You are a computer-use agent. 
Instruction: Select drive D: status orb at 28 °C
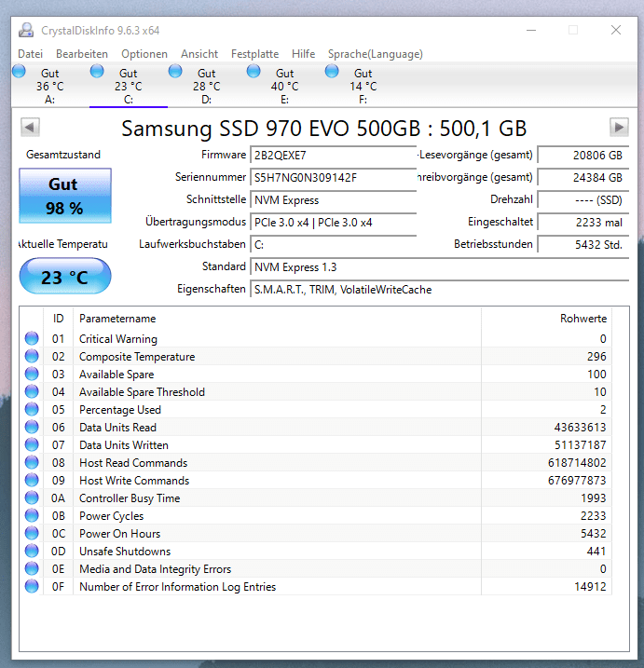(x=175, y=71)
